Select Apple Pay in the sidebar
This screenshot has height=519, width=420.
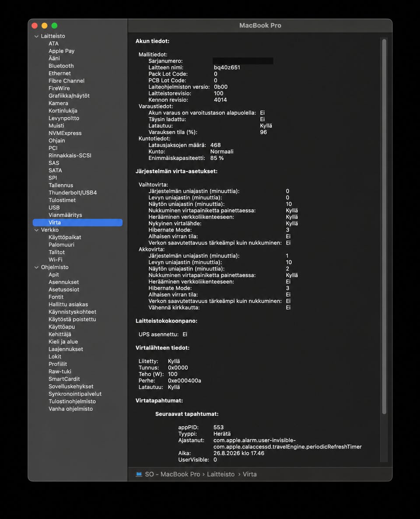pyautogui.click(x=61, y=51)
